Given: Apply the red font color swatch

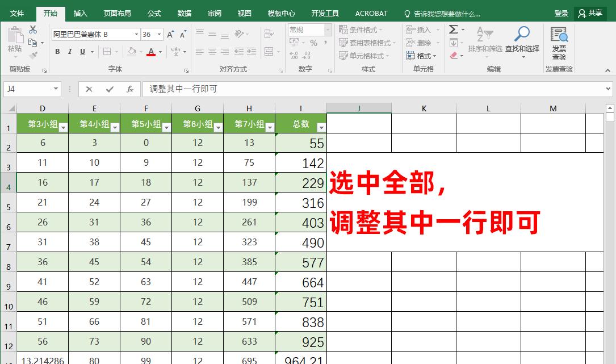Looking at the screenshot, I should [151, 52].
